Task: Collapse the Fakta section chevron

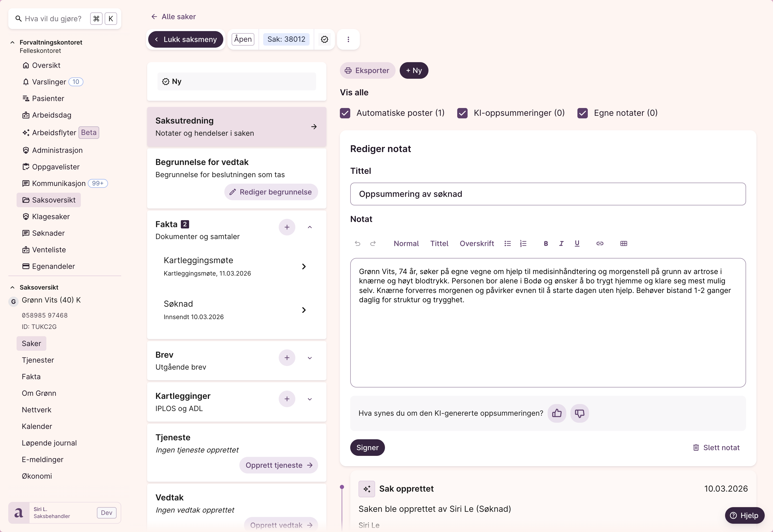Action: (x=309, y=227)
